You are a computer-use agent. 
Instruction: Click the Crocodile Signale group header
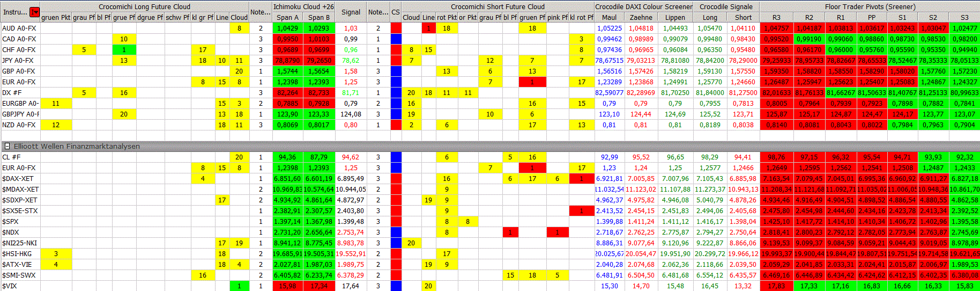coord(726,6)
